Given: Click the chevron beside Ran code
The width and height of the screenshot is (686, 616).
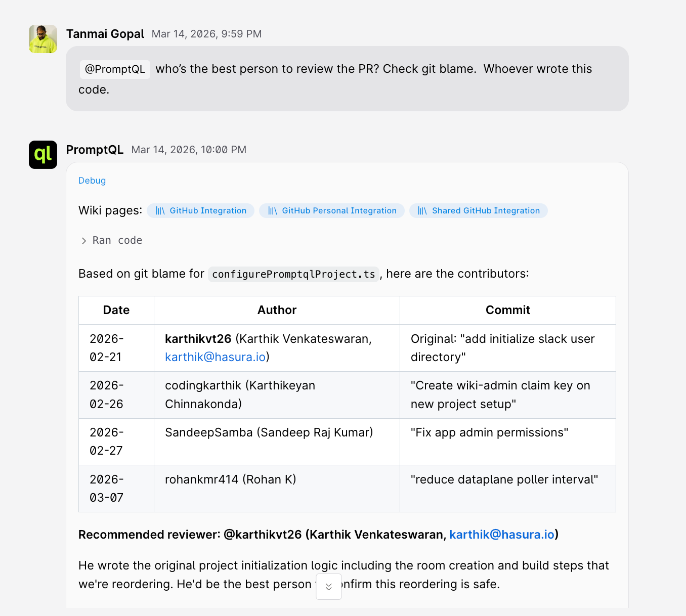Looking at the screenshot, I should 84,241.
